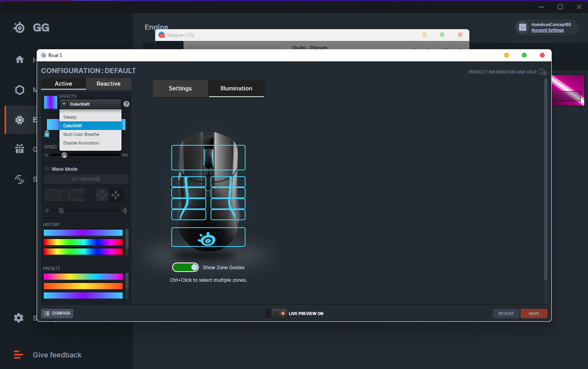The image size is (588, 369).
Task: Choose Disable Illumination option
Action: tap(90, 143)
